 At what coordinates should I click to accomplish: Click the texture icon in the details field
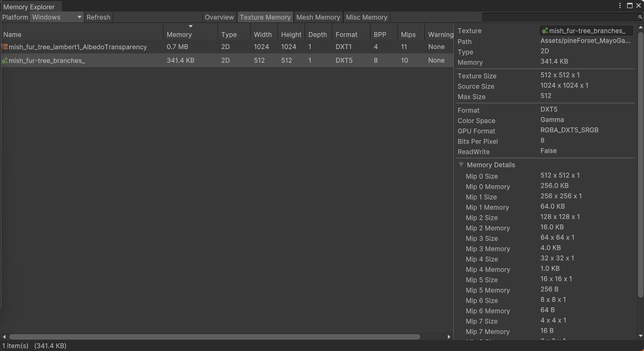tap(545, 31)
